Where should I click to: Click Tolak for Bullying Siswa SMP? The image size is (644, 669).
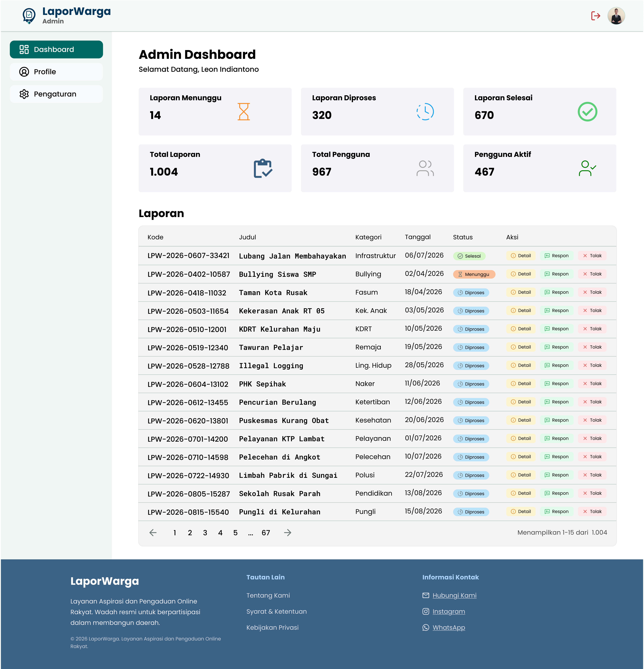point(592,274)
